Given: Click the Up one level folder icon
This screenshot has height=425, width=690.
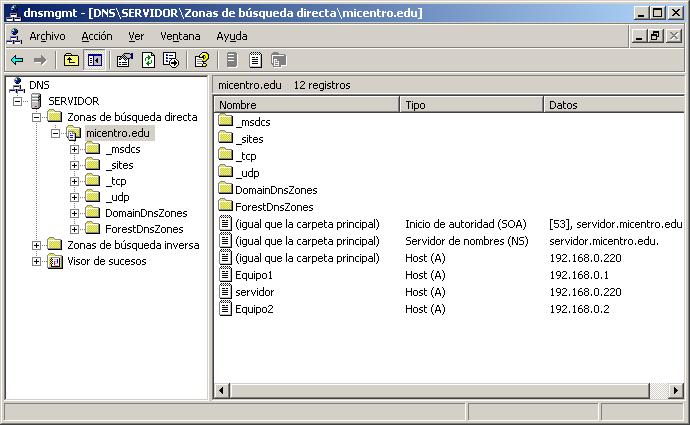Looking at the screenshot, I should 71,60.
